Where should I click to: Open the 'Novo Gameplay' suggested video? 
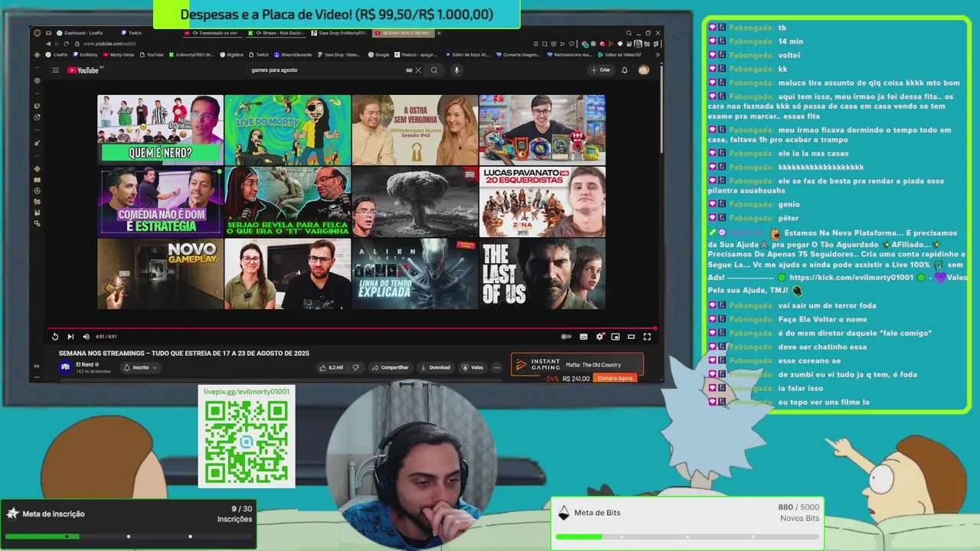tap(160, 274)
